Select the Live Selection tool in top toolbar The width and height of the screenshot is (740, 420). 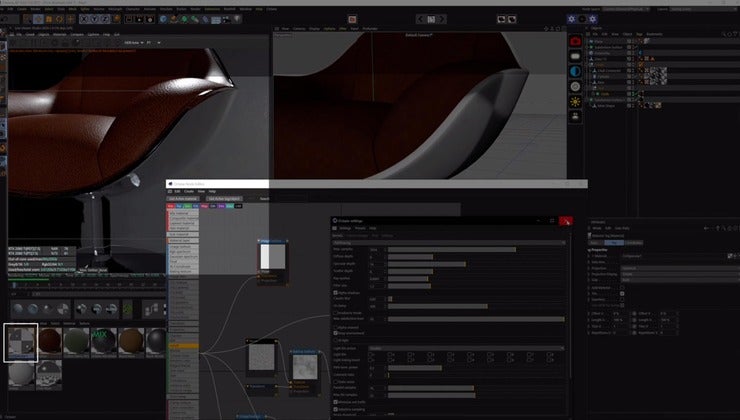pyautogui.click(x=28, y=19)
